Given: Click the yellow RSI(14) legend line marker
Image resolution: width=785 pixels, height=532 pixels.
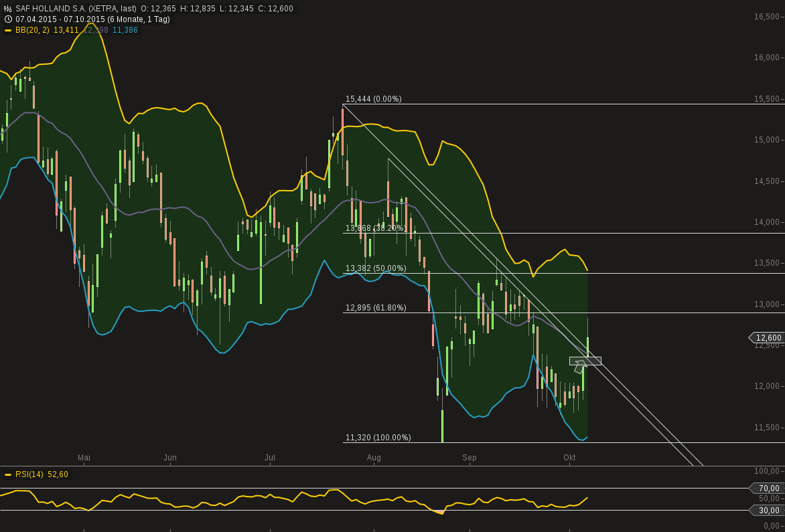Looking at the screenshot, I should [x=7, y=474].
